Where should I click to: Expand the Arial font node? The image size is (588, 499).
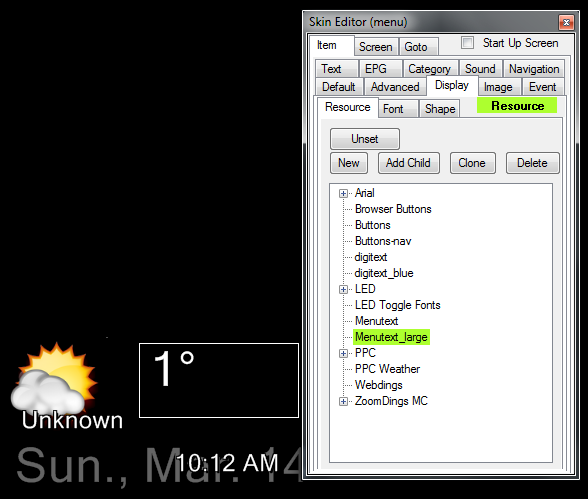point(343,193)
